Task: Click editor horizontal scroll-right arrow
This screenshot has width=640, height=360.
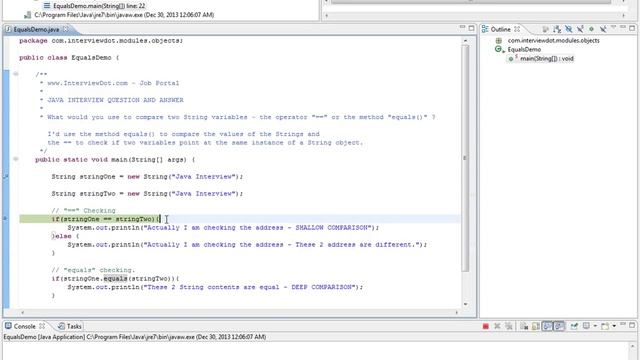Action: (x=456, y=313)
